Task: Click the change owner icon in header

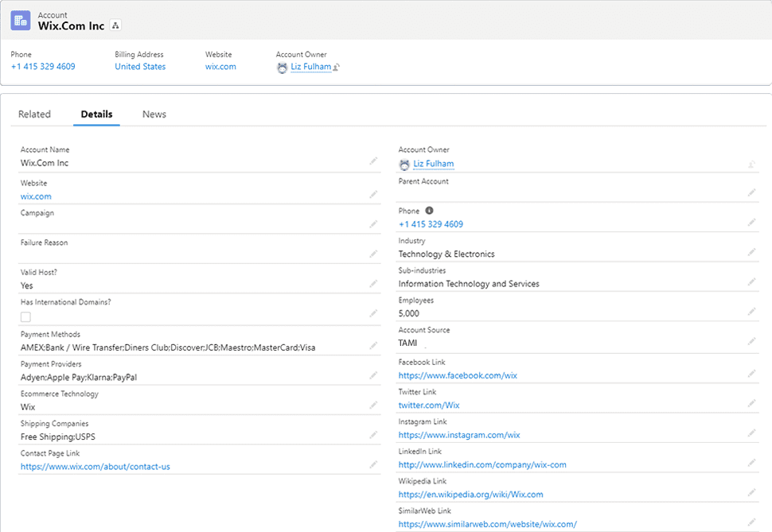Action: tap(337, 68)
